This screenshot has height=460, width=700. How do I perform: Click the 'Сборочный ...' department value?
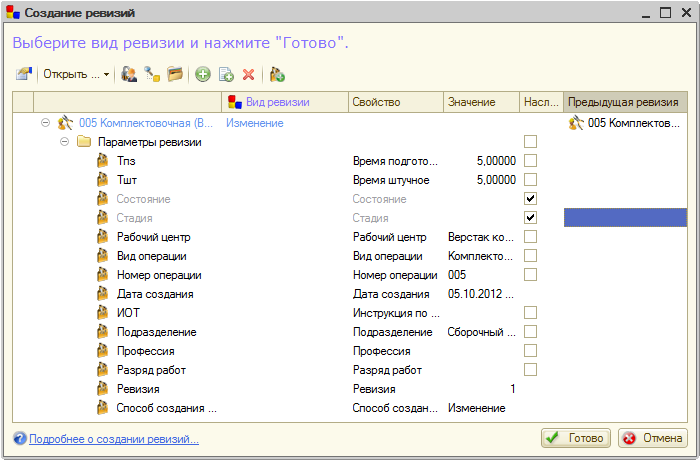coord(481,332)
